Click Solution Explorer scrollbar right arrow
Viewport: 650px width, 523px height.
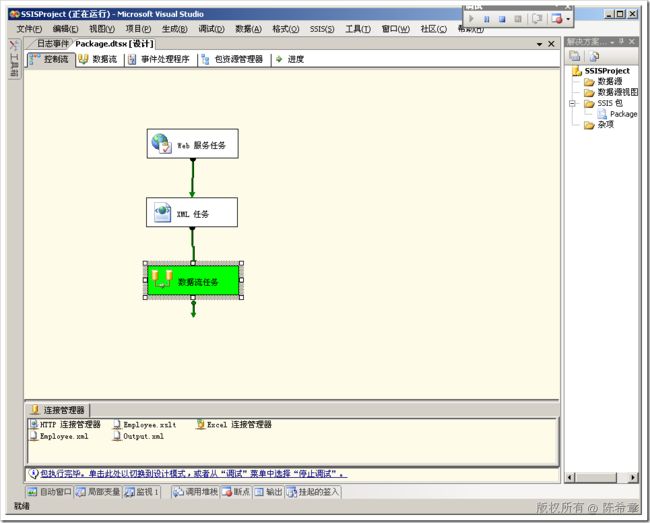[633, 477]
